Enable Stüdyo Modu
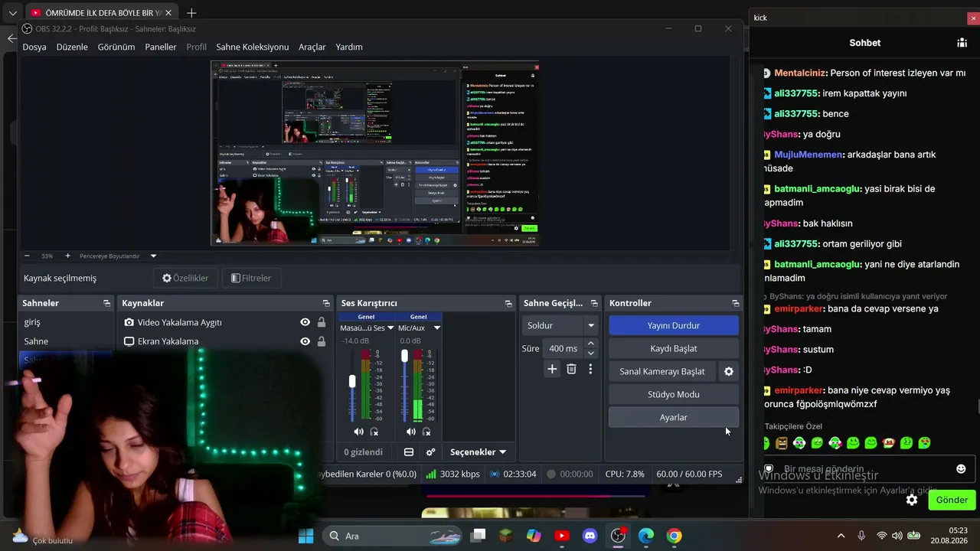Image resolution: width=980 pixels, height=551 pixels. [674, 394]
